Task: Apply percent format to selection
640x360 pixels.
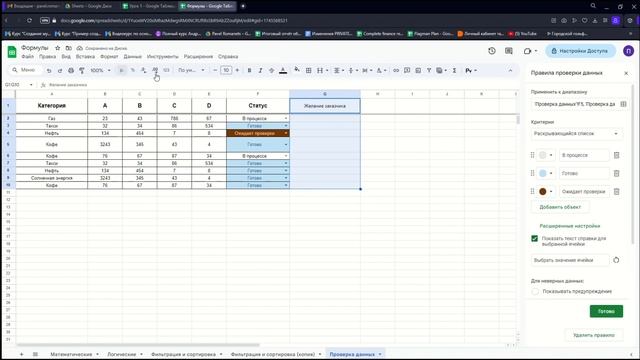Action: (x=133, y=71)
